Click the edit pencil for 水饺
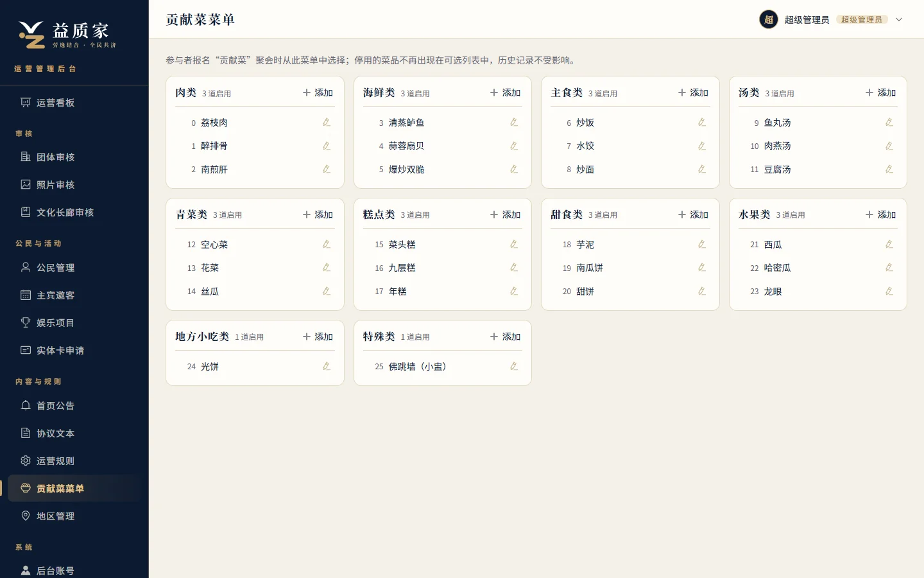Image resolution: width=924 pixels, height=578 pixels. coord(702,146)
